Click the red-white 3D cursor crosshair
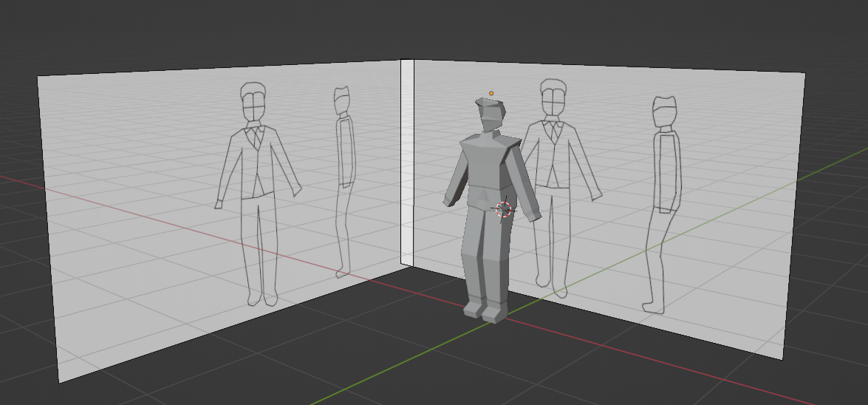 point(504,210)
